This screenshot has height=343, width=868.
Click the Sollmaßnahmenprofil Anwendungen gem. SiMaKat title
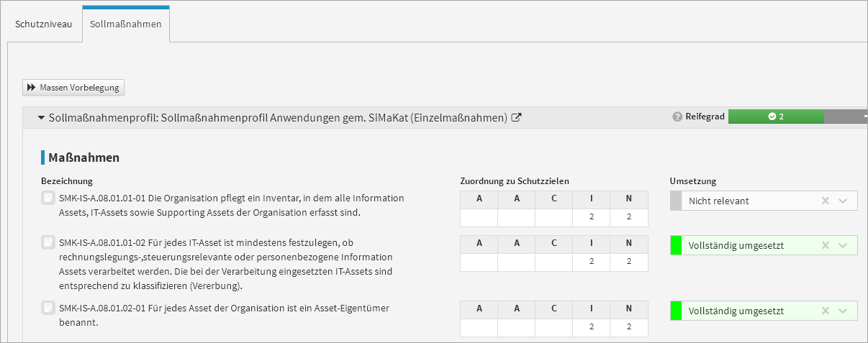point(278,117)
